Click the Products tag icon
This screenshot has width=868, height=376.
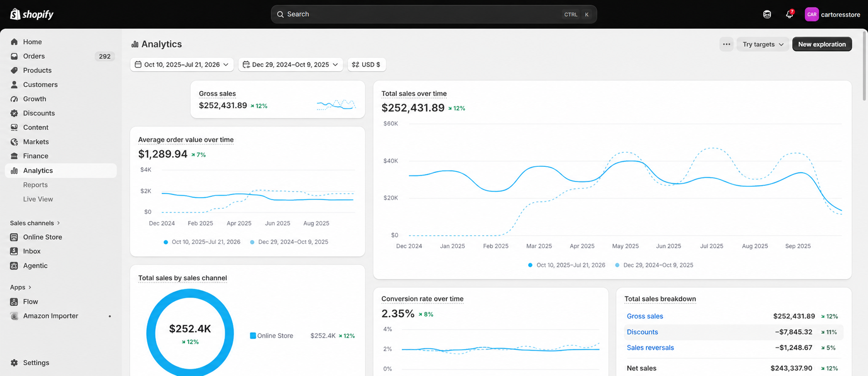pos(14,70)
